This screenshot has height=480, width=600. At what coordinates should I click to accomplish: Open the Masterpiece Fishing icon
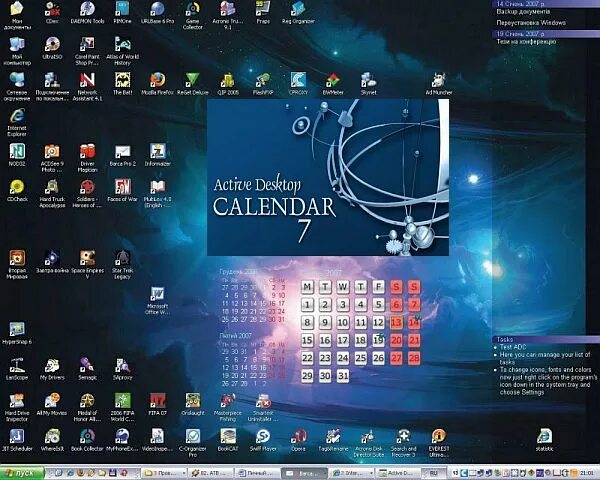pos(228,407)
